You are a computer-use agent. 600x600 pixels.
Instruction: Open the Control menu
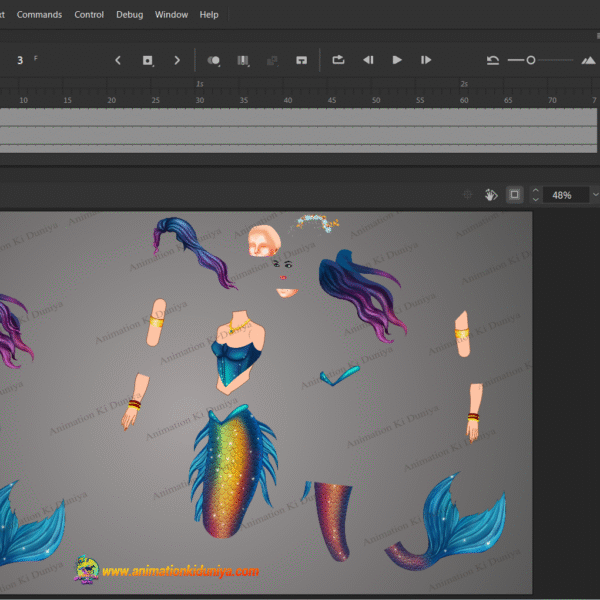tap(89, 15)
